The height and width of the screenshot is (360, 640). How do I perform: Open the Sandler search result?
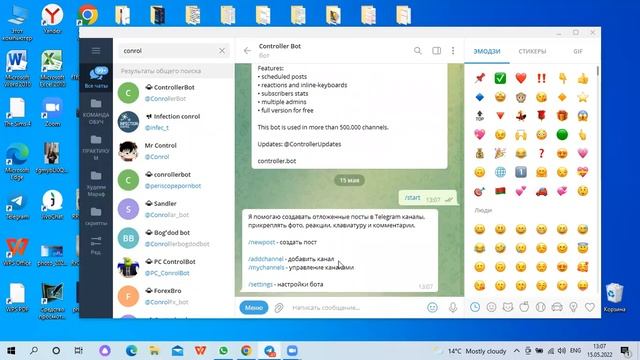(174, 209)
